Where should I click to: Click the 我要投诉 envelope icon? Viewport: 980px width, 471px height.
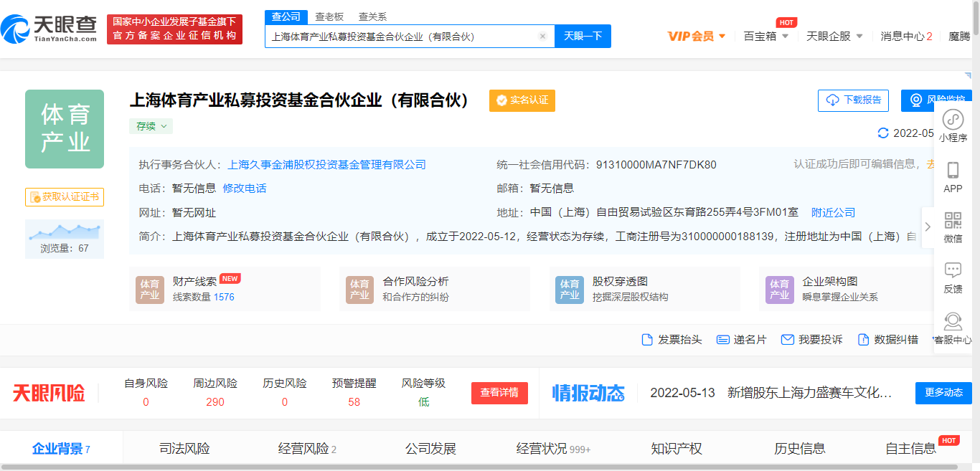click(787, 339)
